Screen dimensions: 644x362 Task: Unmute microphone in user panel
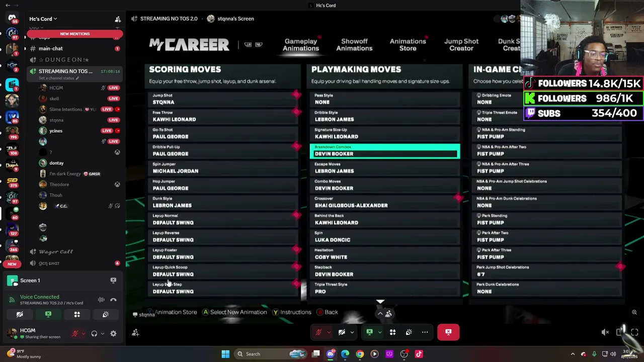click(x=75, y=333)
